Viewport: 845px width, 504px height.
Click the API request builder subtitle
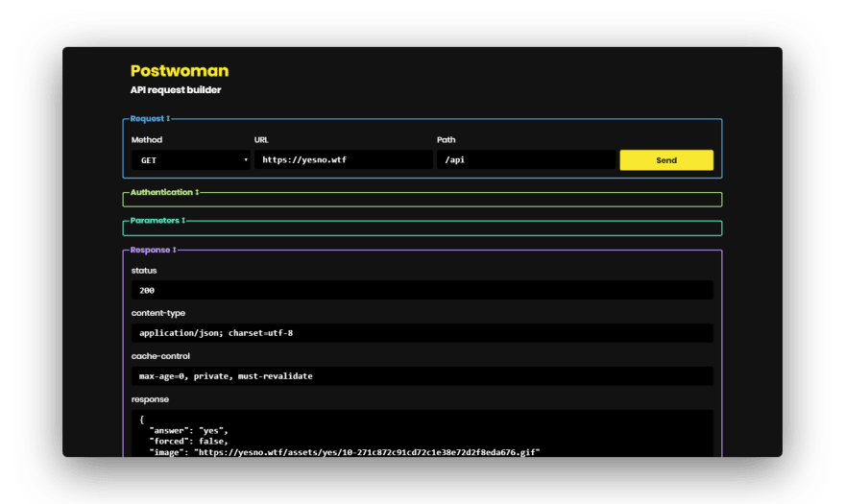[x=176, y=90]
